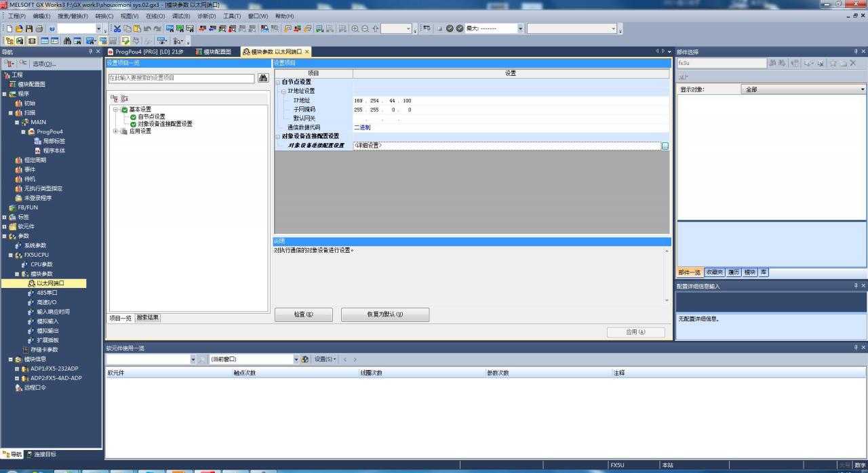
Task: Click the parts search field containing fx3u
Action: [722, 63]
